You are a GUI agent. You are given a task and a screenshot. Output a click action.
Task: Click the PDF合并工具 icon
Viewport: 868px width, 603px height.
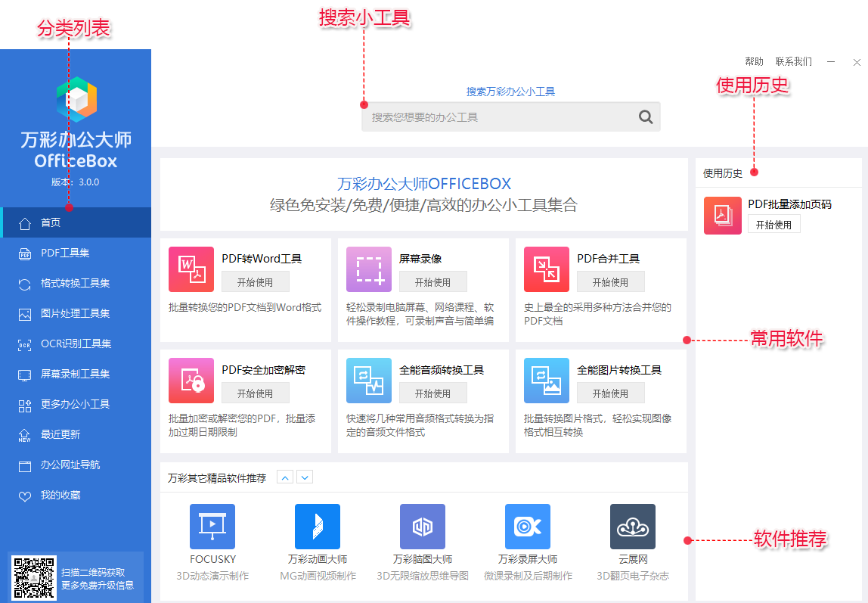547,269
